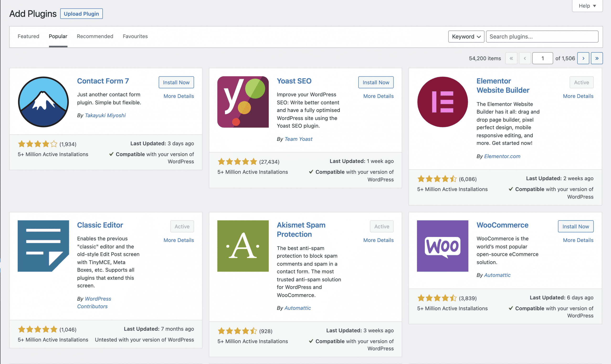Open the Classic Editor title link
This screenshot has width=611, height=364.
[100, 225]
